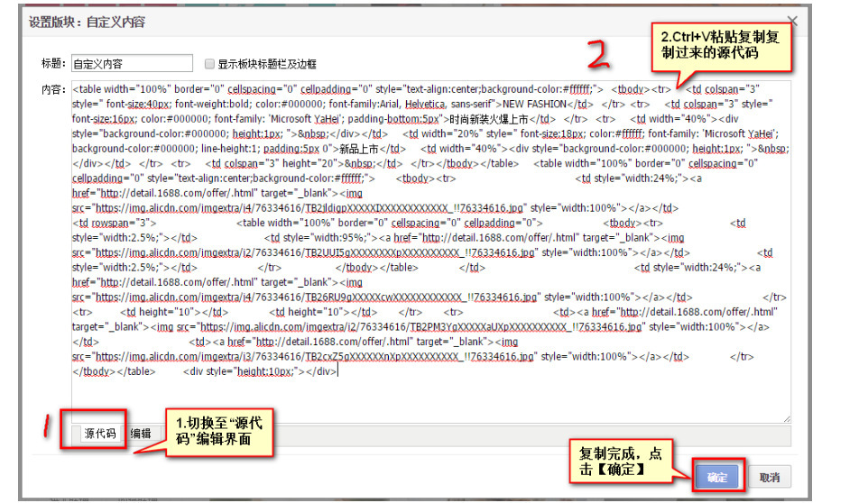868x503 pixels.
Task: Click the 取消 button
Action: coord(770,477)
